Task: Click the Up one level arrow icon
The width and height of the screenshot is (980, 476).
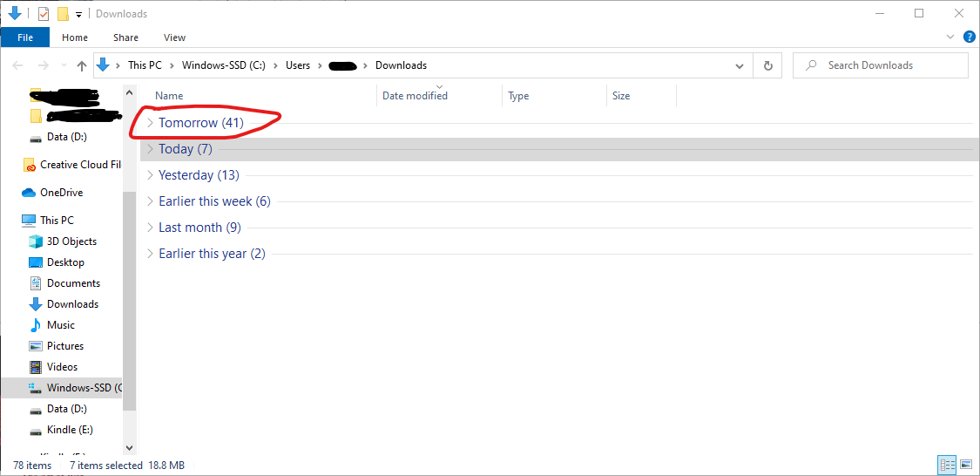Action: click(x=82, y=65)
